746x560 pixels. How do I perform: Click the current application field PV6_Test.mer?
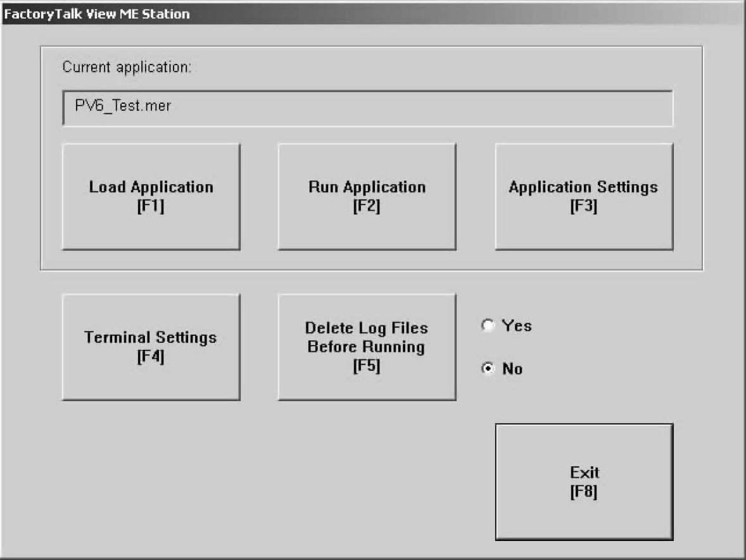(x=367, y=108)
